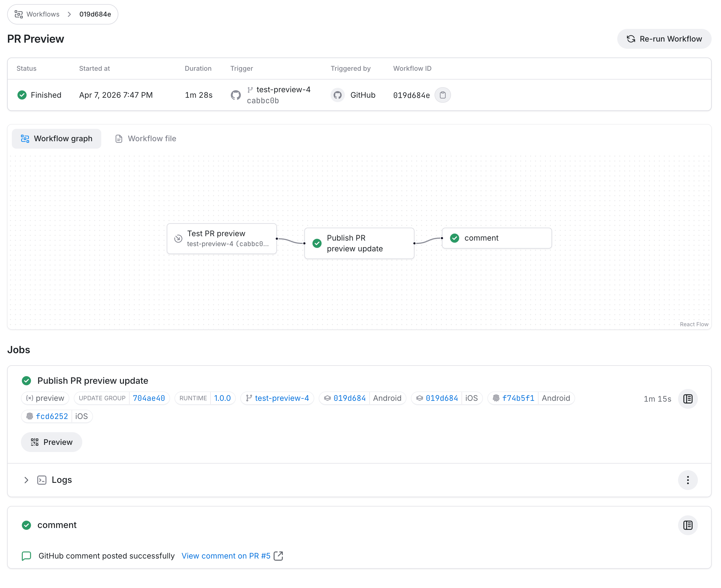Click the Jobs section heading
This screenshot has width=721, height=588.
[19, 350]
